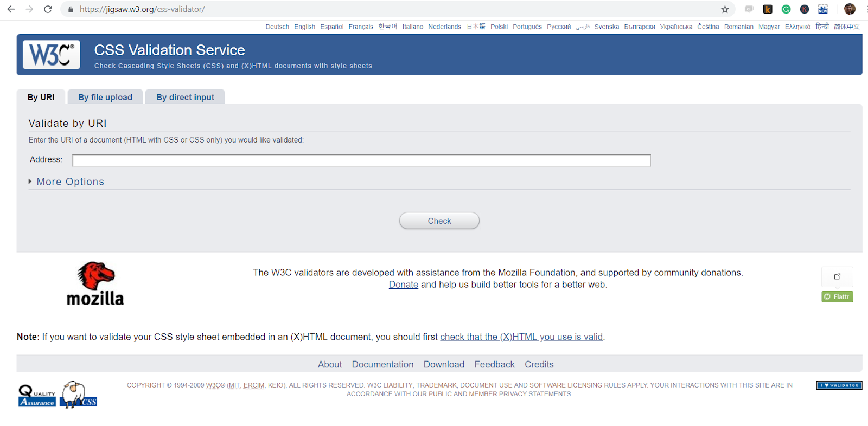868x426 pixels.
Task: Open the Feedback footer link
Action: click(494, 365)
